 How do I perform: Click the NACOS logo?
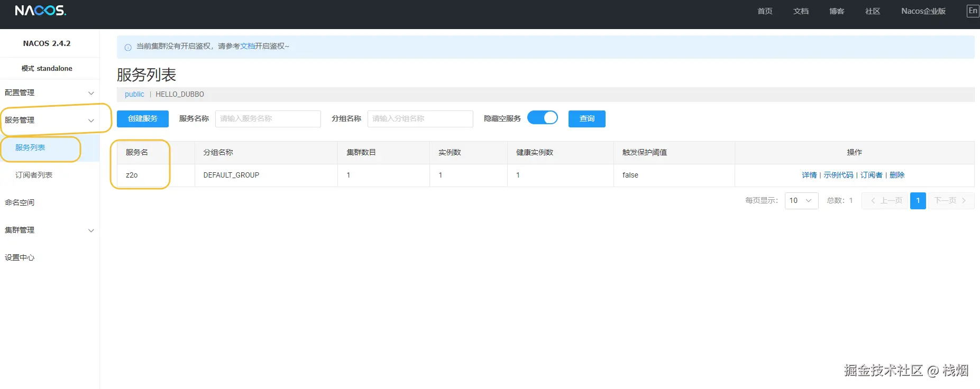(40, 11)
